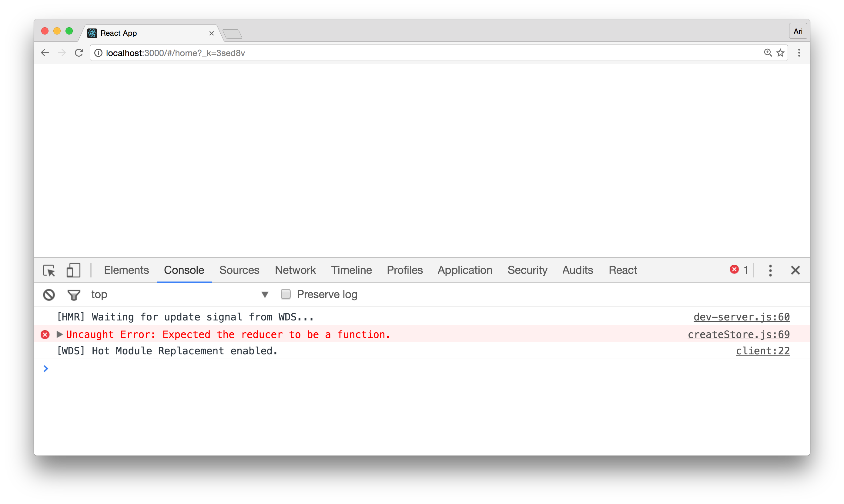Open Chrome's three-dot menu
The width and height of the screenshot is (844, 504).
pyautogui.click(x=799, y=53)
